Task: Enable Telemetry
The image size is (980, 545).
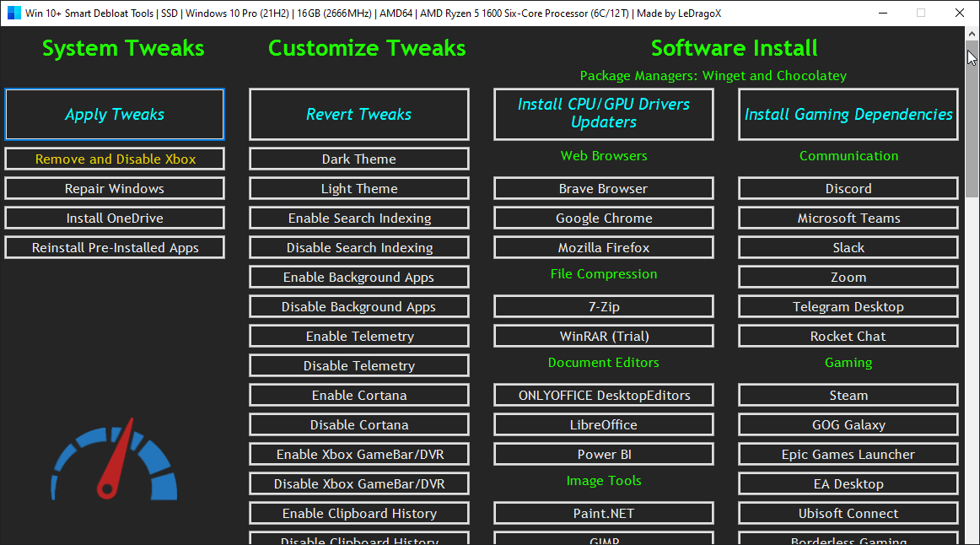Action: 358,336
